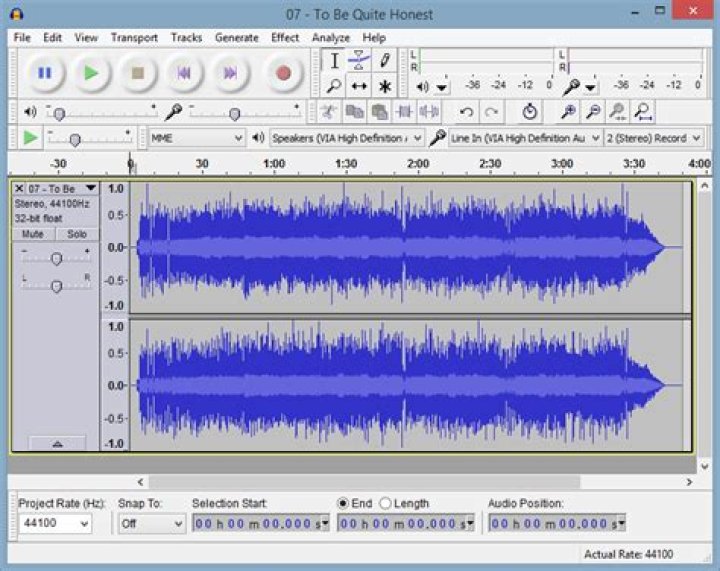The height and width of the screenshot is (571, 720).
Task: Open the File menu
Action: [22, 38]
